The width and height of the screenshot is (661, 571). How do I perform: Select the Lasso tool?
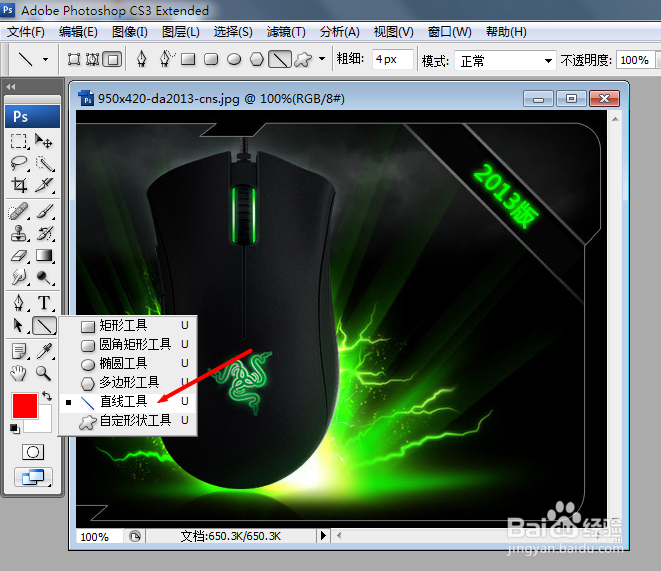coord(19,163)
